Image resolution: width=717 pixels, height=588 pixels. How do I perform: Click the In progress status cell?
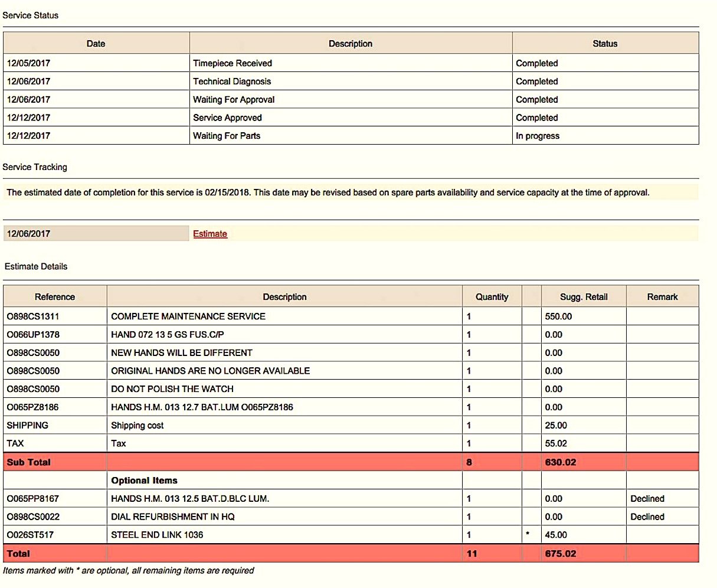538,136
